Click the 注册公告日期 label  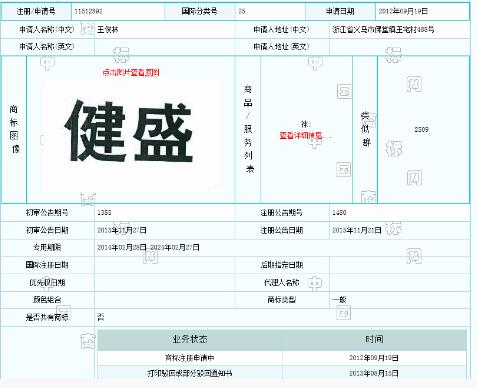pyautogui.click(x=281, y=230)
